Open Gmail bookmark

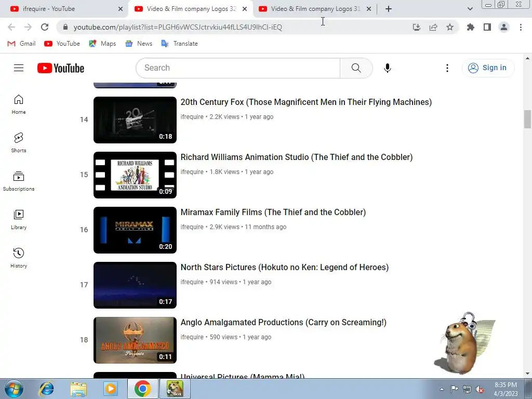(21, 44)
